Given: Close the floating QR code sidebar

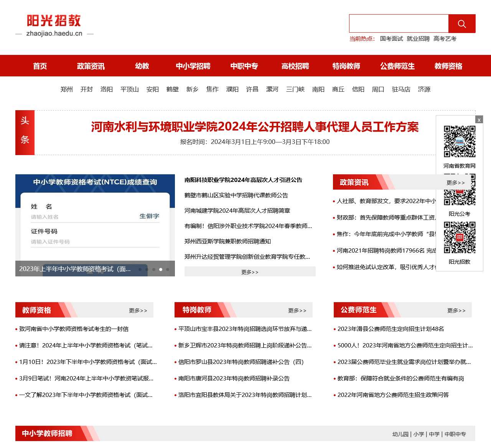Looking at the screenshot, I should click(479, 120).
